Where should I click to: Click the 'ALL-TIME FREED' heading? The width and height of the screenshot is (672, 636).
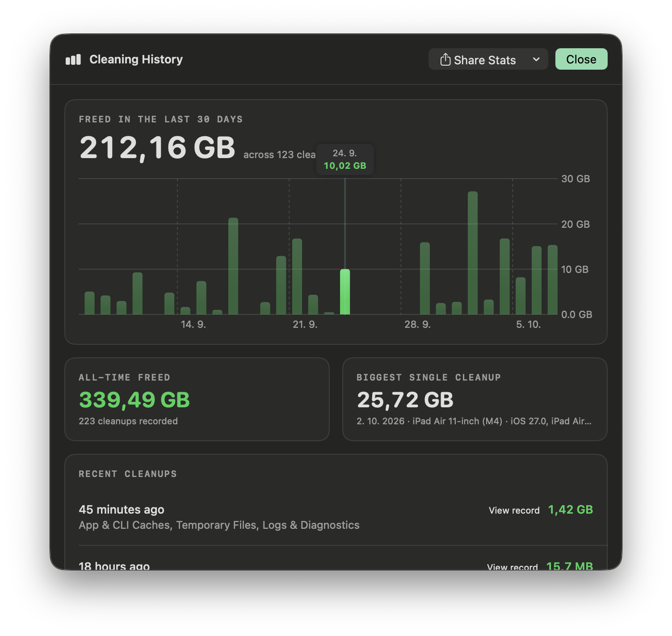(125, 377)
